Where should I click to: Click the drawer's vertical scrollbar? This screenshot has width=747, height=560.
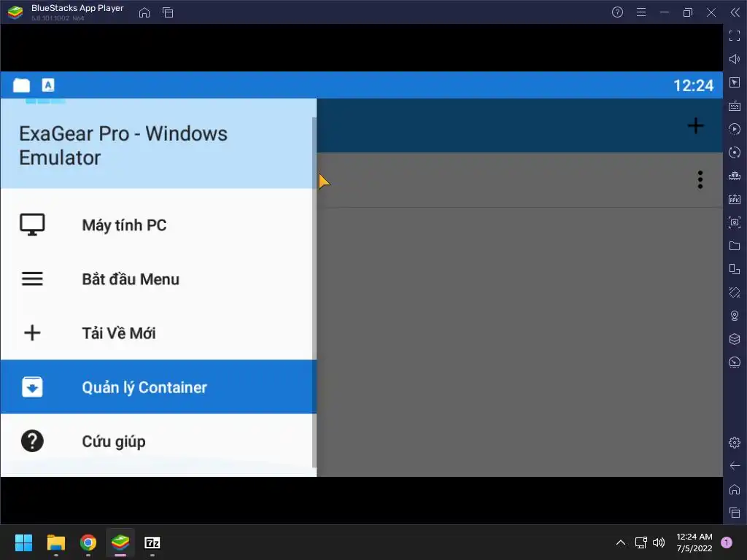[314, 292]
